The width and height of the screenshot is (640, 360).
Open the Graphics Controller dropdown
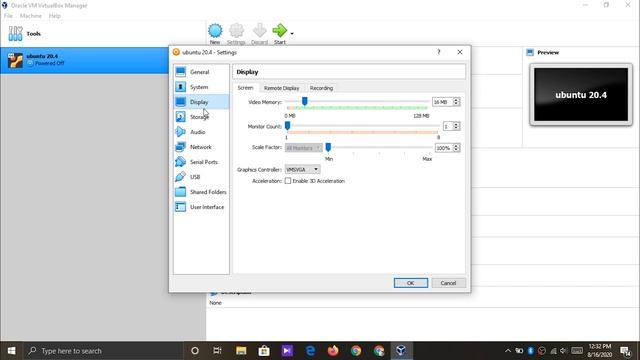tap(302, 169)
